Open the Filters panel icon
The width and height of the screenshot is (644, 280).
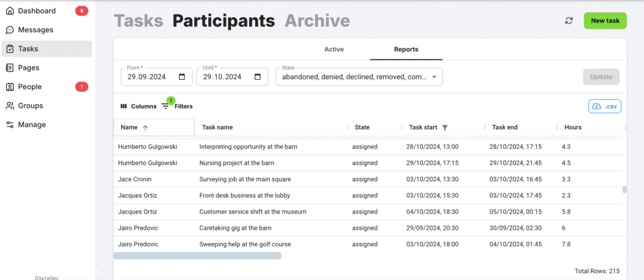click(165, 106)
